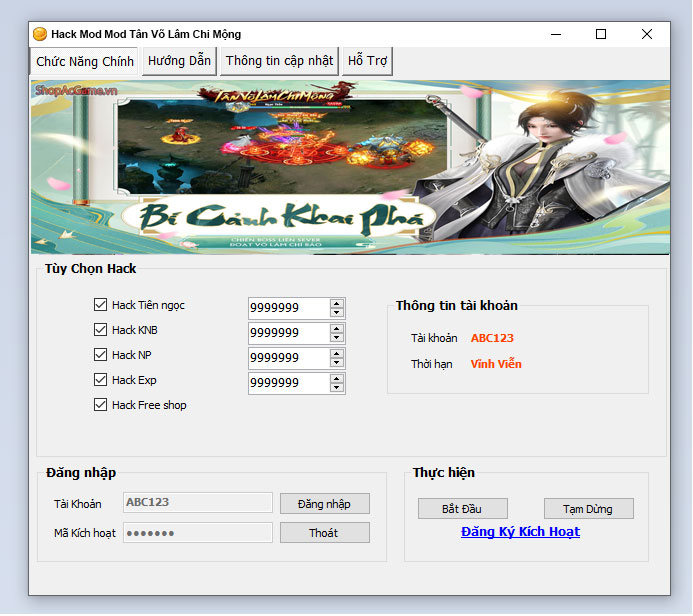
Task: Focus the Hack Tiên ngọc number field
Action: (x=289, y=308)
